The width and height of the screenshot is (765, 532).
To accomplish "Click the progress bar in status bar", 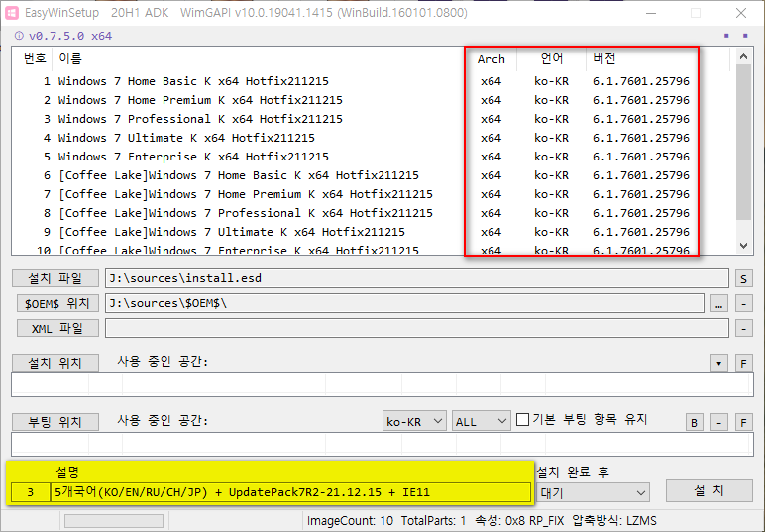I will tap(114, 521).
